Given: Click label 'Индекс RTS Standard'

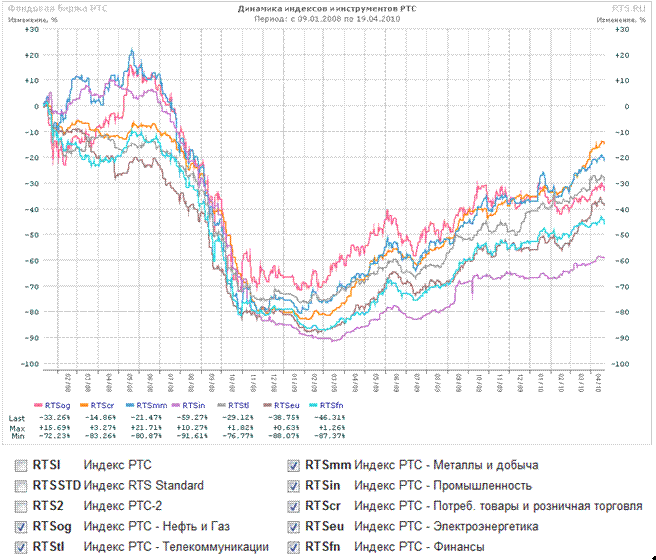Looking at the screenshot, I should pos(144,486).
